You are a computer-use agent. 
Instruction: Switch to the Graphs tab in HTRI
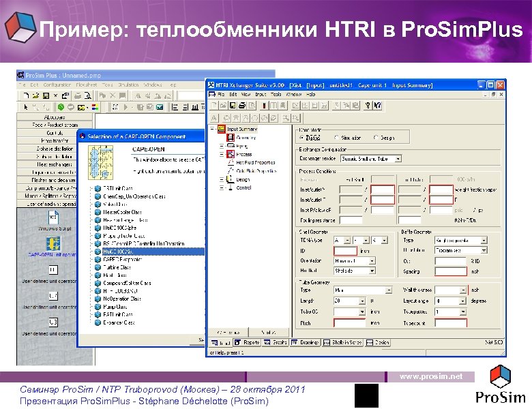(276, 342)
